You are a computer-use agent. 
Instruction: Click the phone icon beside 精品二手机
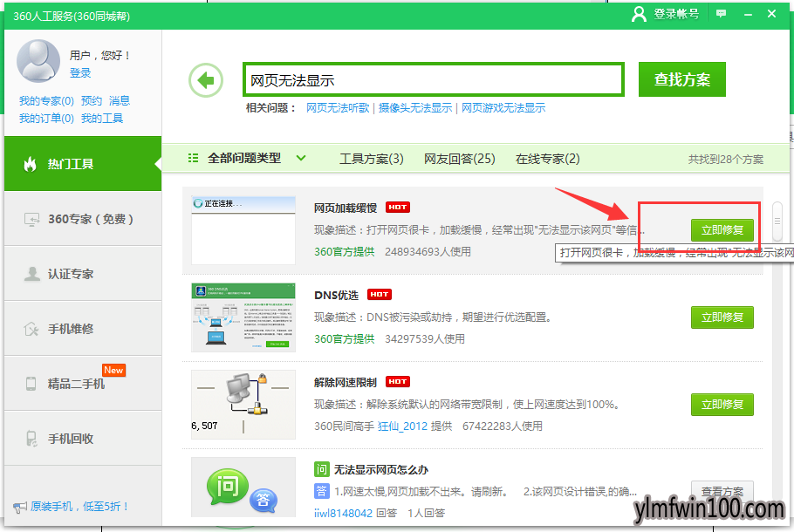coord(31,384)
